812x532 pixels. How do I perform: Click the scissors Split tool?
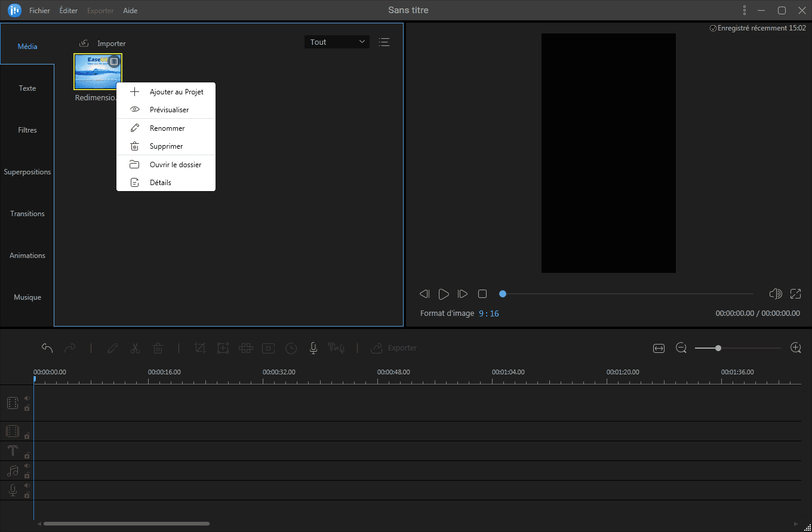[135, 348]
